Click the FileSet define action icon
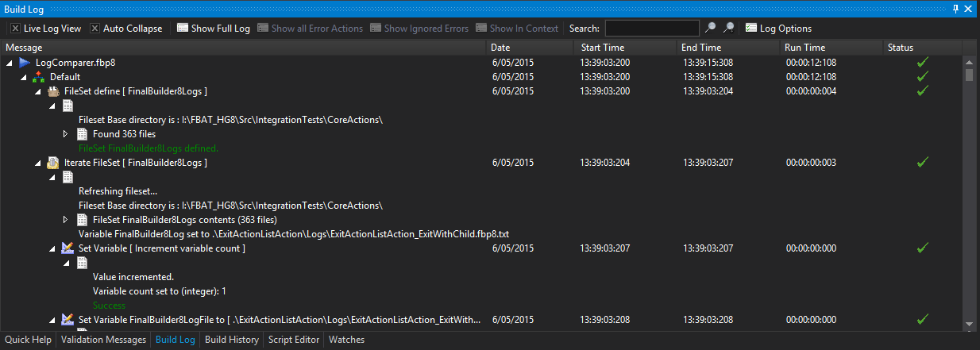Screen dimensions: 980x350 pos(53,91)
